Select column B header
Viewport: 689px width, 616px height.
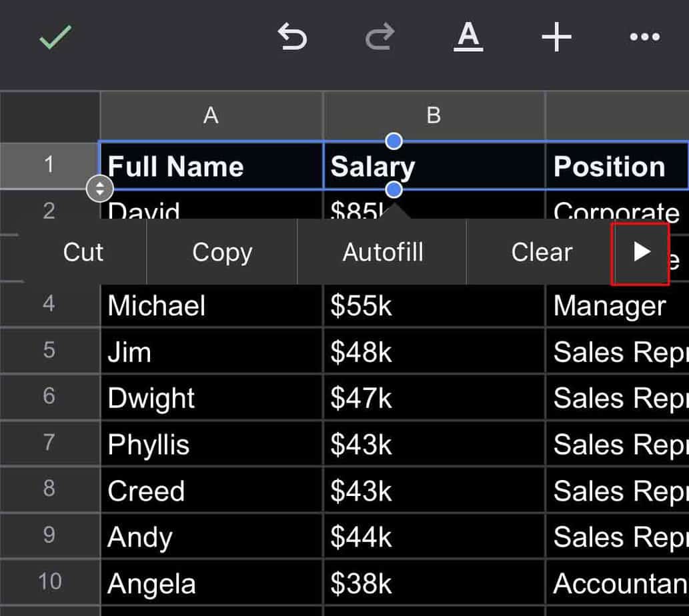[434, 116]
